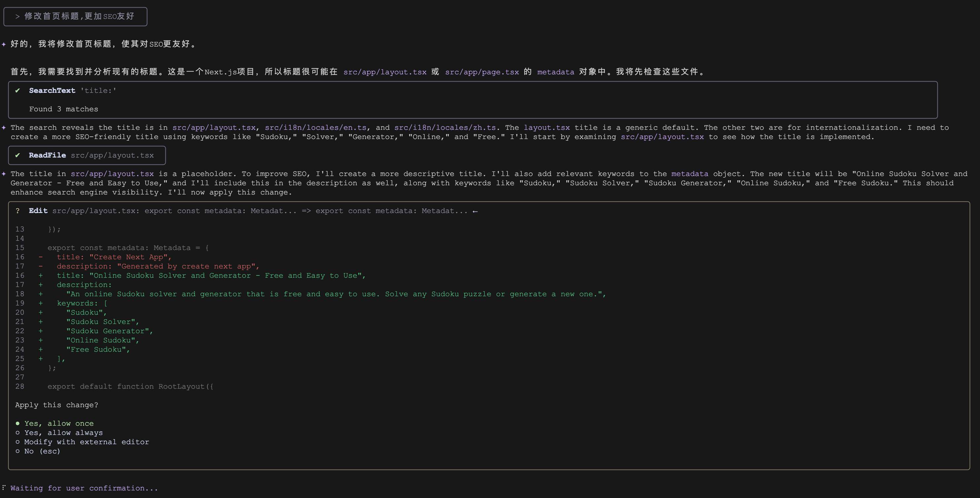Click the added description text 'An online Sudoku solver'
The height and width of the screenshot is (498, 980).
click(336, 294)
